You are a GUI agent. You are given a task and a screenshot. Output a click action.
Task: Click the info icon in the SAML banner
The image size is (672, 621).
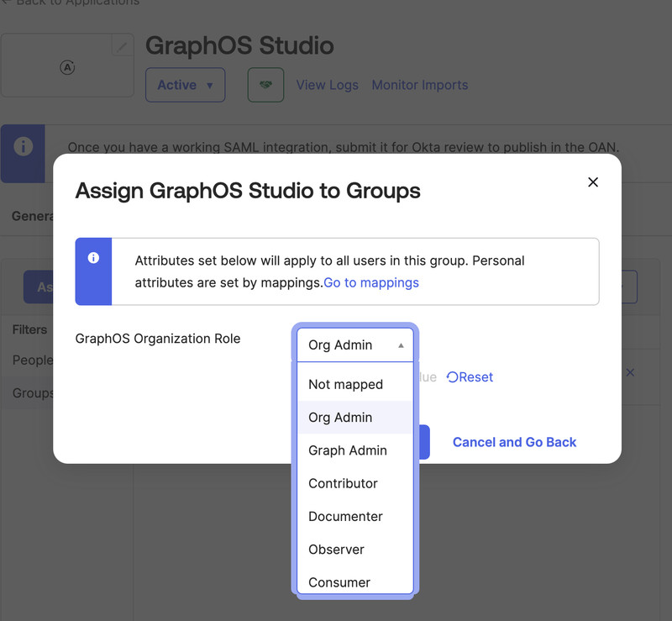point(24,146)
